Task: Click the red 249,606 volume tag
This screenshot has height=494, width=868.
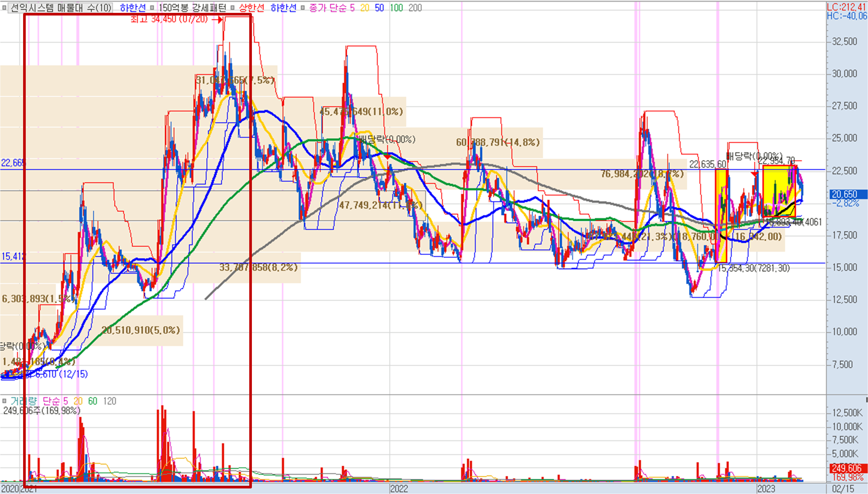Action: pos(847,468)
